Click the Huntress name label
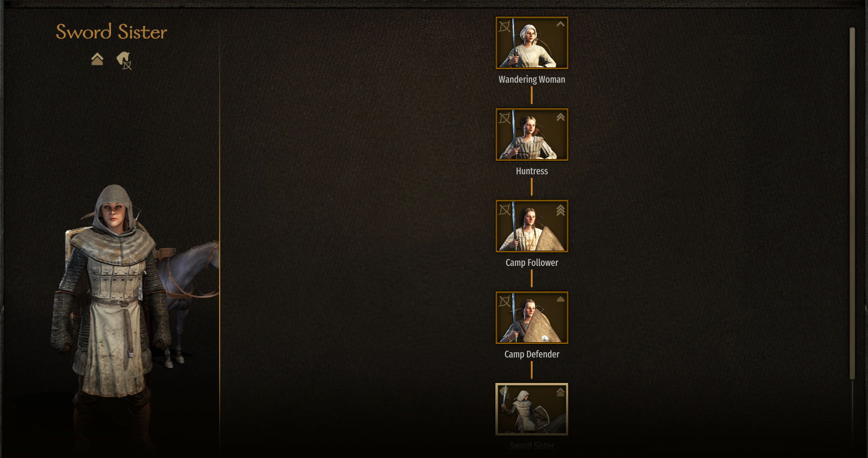This screenshot has width=868, height=458. 532,171
